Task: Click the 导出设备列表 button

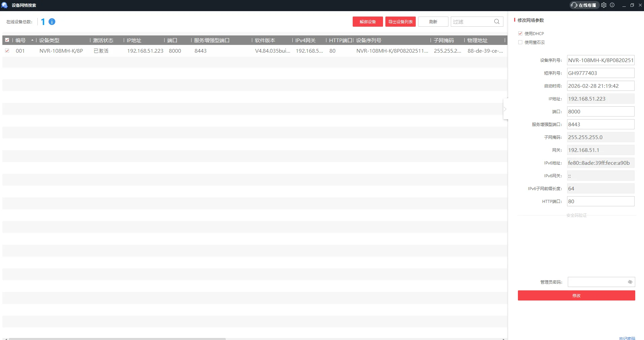Action: (x=400, y=22)
